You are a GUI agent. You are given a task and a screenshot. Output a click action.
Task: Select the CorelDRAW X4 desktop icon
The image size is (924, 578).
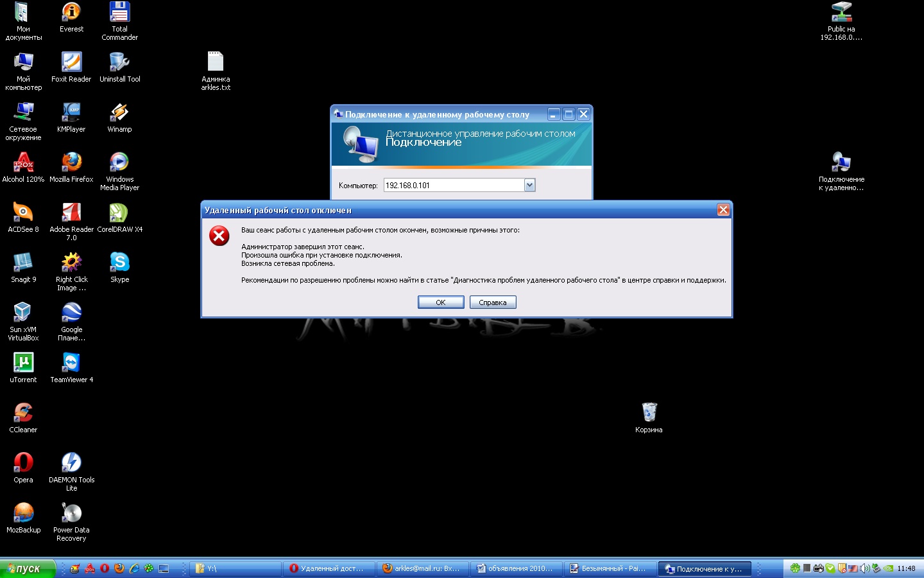coord(120,218)
